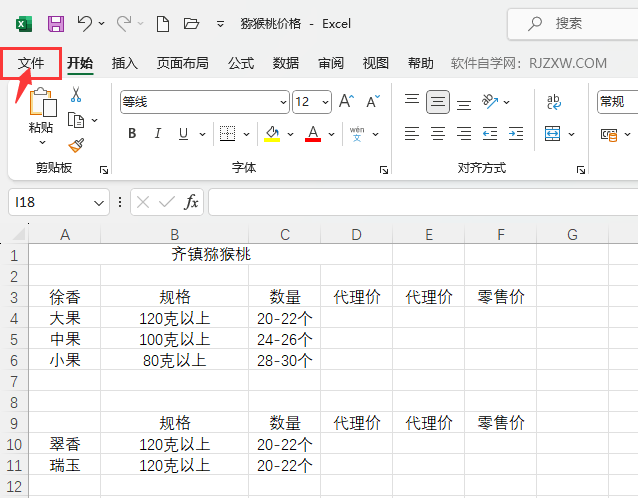Open the font size 12 dropdown
This screenshot has width=638, height=498.
pyautogui.click(x=325, y=102)
